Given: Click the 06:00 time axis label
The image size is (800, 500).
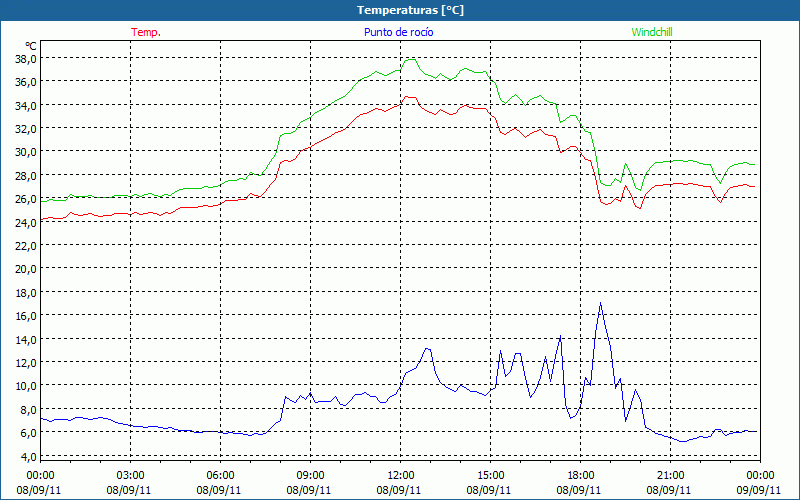Looking at the screenshot, I should click(x=220, y=476).
